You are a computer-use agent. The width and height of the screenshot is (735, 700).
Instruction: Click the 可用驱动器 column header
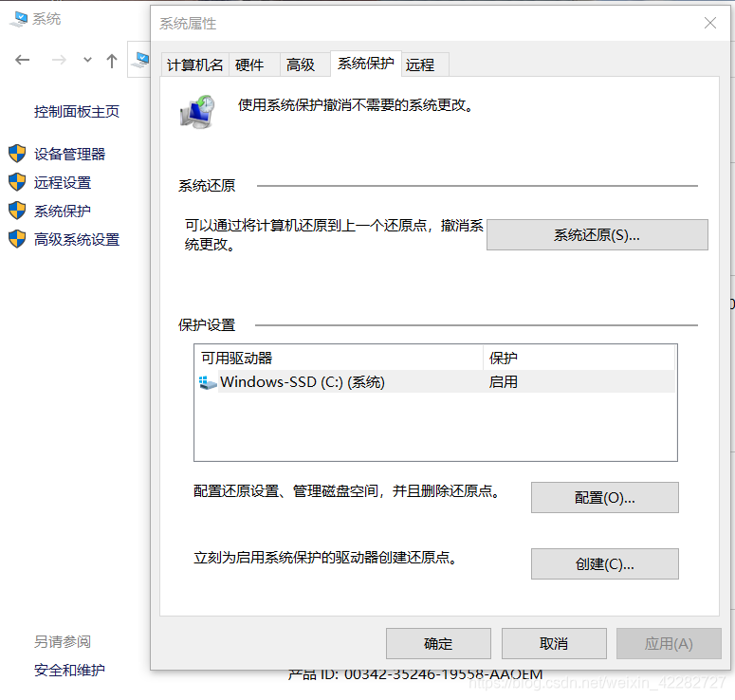click(339, 359)
